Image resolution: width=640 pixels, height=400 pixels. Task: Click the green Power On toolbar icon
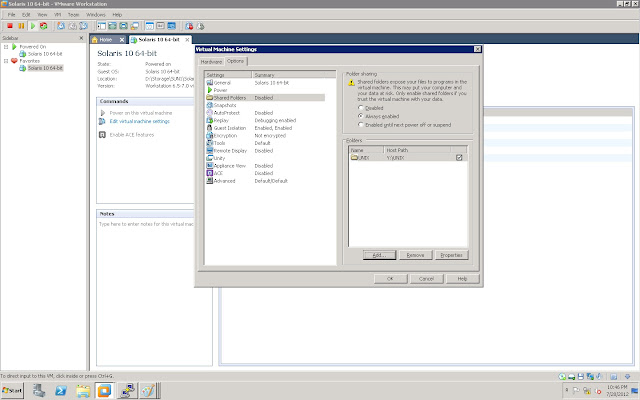point(33,26)
